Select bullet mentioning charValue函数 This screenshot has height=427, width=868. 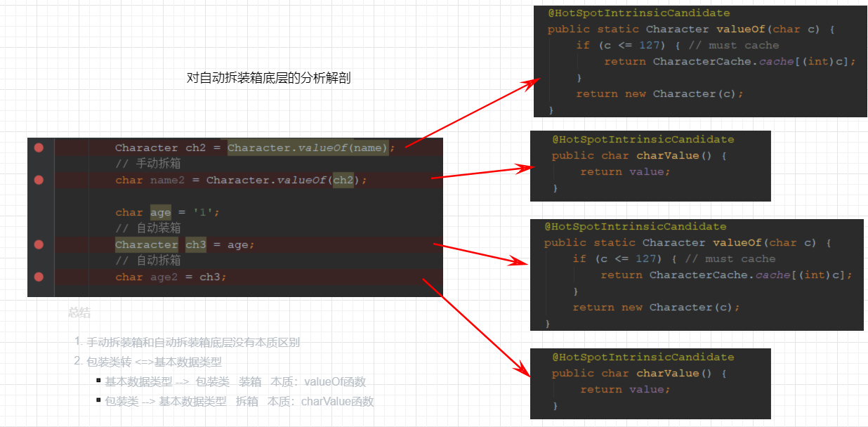tap(239, 402)
